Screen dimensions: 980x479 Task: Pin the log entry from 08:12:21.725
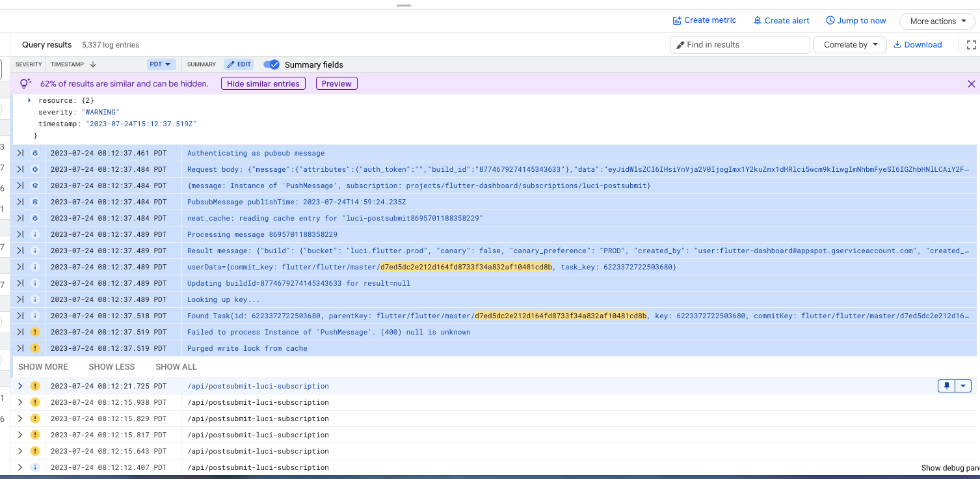pyautogui.click(x=946, y=385)
